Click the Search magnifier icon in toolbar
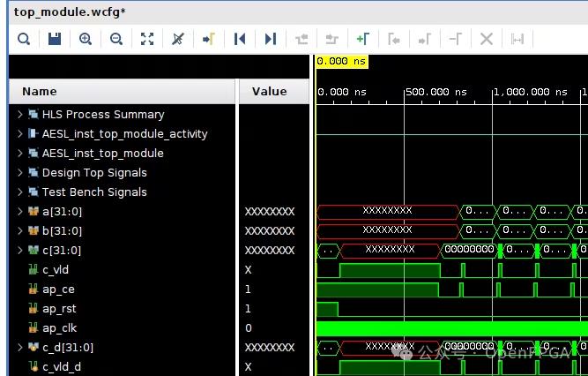The height and width of the screenshot is (376, 588). coord(24,39)
